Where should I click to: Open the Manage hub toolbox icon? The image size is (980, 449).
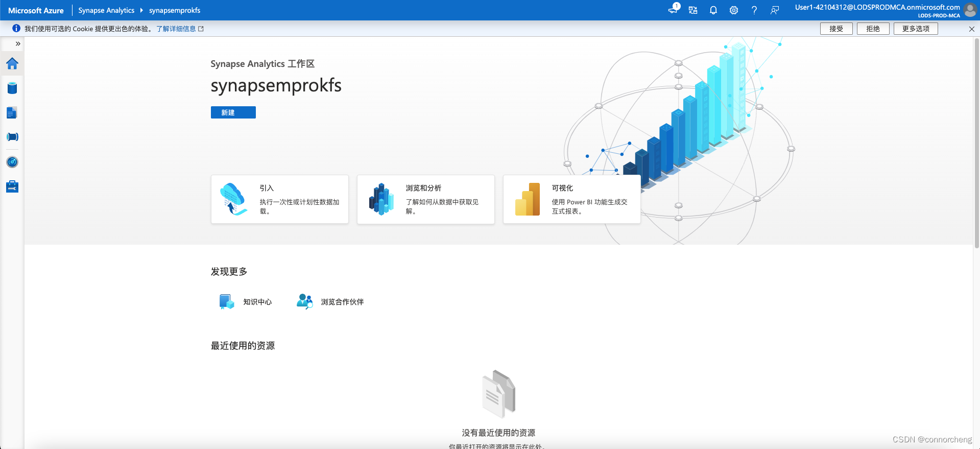click(x=12, y=186)
